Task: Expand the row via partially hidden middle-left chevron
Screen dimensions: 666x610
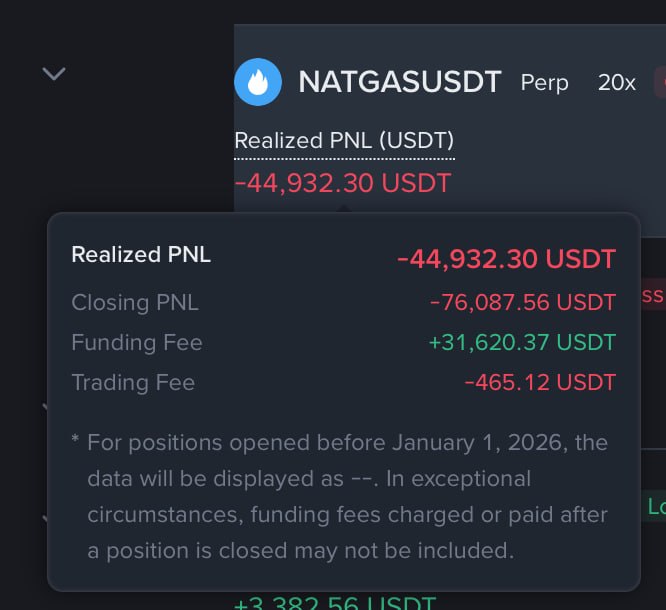Action: coord(45,406)
